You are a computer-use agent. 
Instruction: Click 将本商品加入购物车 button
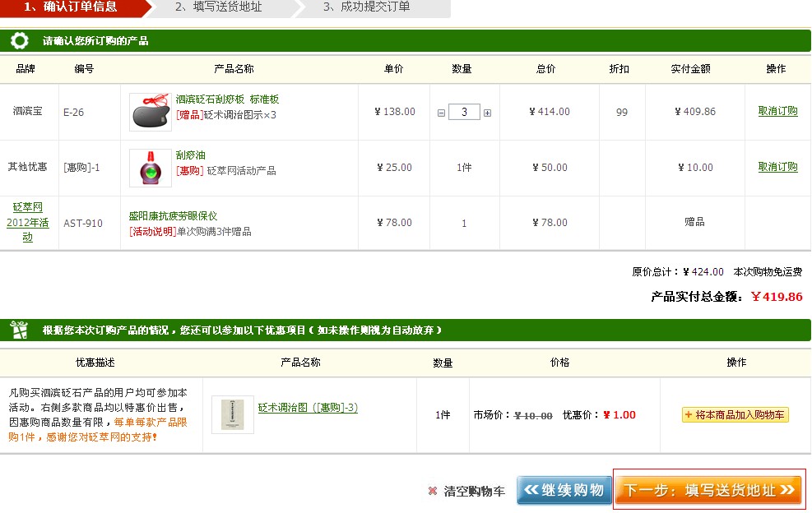click(735, 415)
